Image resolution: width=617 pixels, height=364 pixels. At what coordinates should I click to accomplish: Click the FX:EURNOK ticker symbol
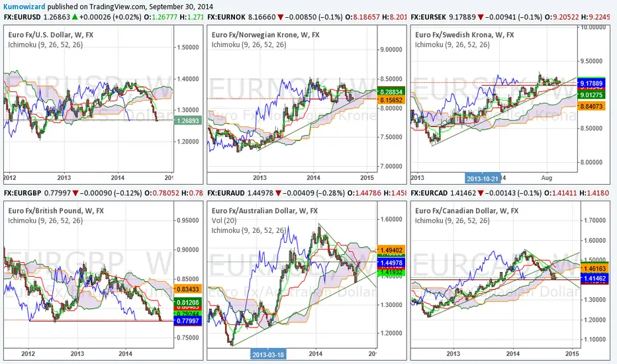pyautogui.click(x=226, y=17)
